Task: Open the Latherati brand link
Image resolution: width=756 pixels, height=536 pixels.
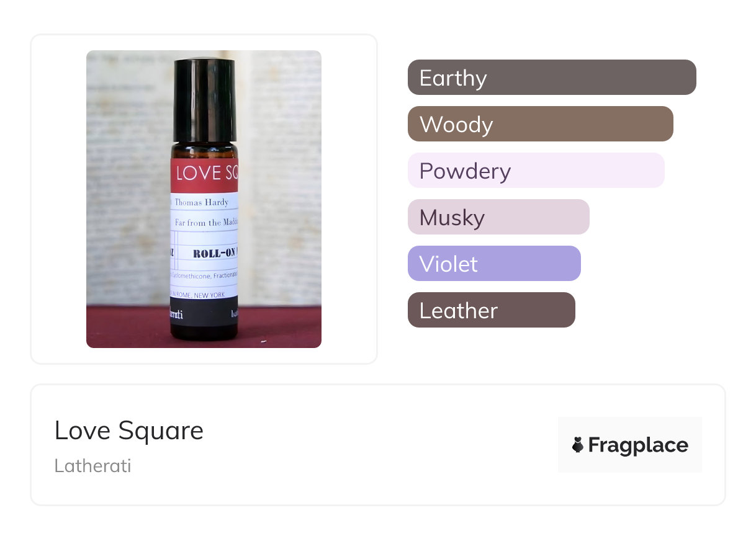Action: point(93,465)
